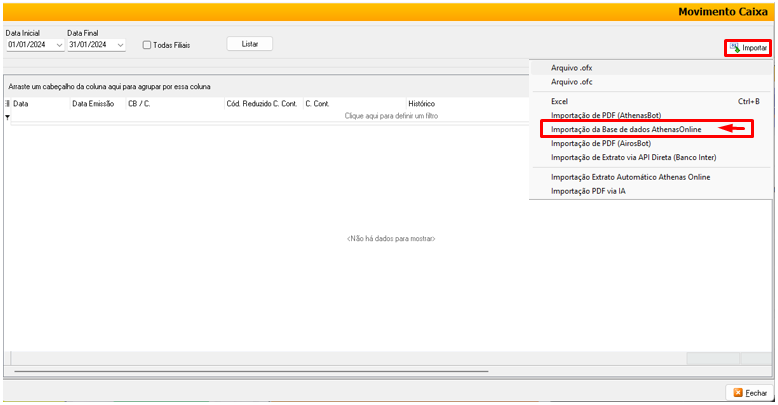Screen dimensions: 778x405
Task: Sort by Data Emissão column header
Action: click(x=93, y=103)
